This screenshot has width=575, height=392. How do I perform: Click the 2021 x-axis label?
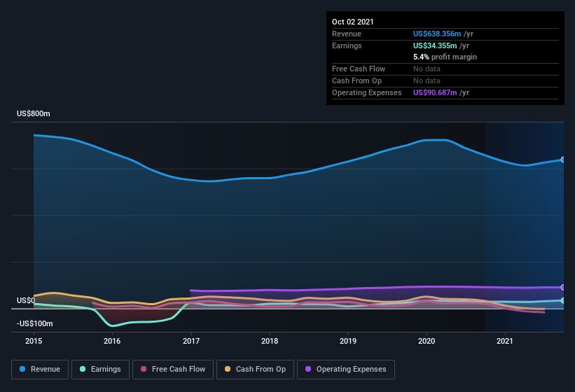point(505,341)
